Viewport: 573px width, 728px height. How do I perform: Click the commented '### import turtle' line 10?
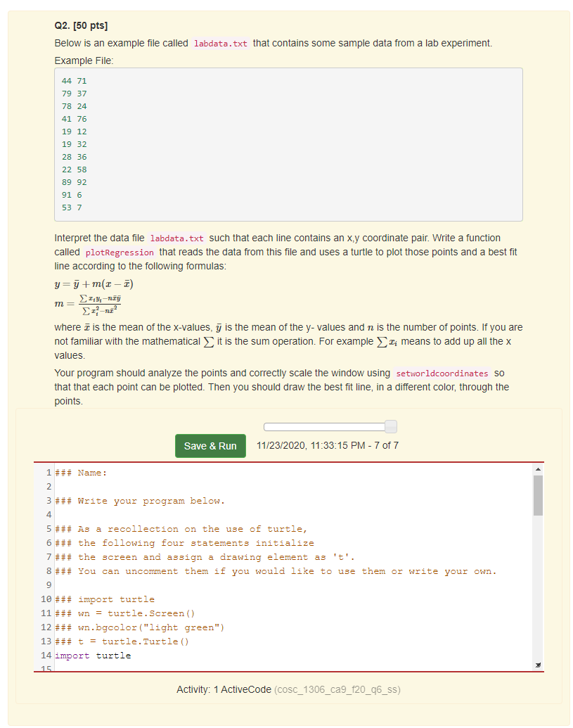(x=104, y=599)
